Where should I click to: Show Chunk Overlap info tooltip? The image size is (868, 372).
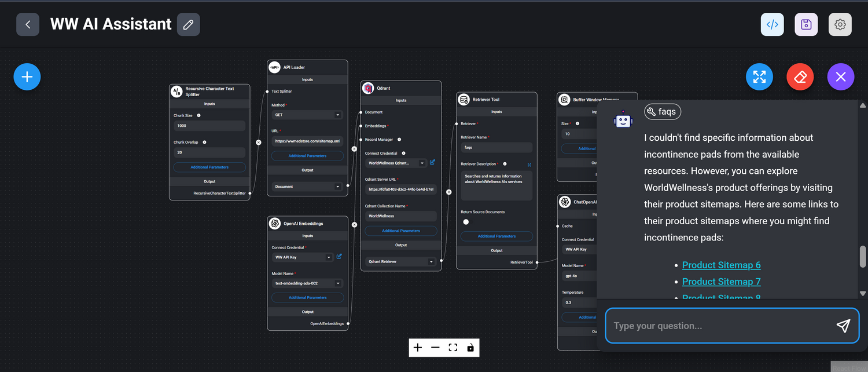coord(204,142)
